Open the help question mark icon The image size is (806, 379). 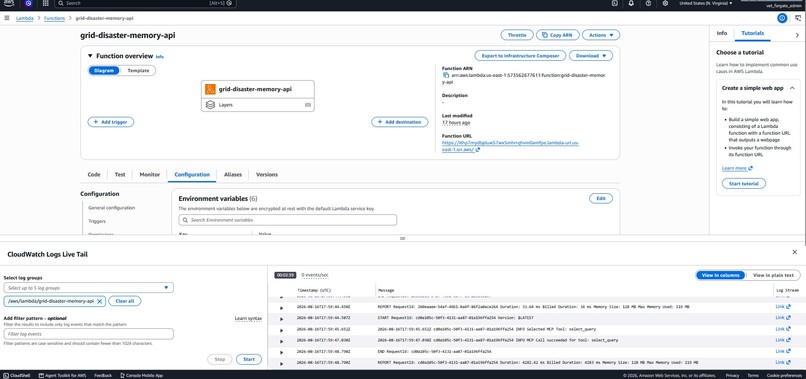point(648,3)
